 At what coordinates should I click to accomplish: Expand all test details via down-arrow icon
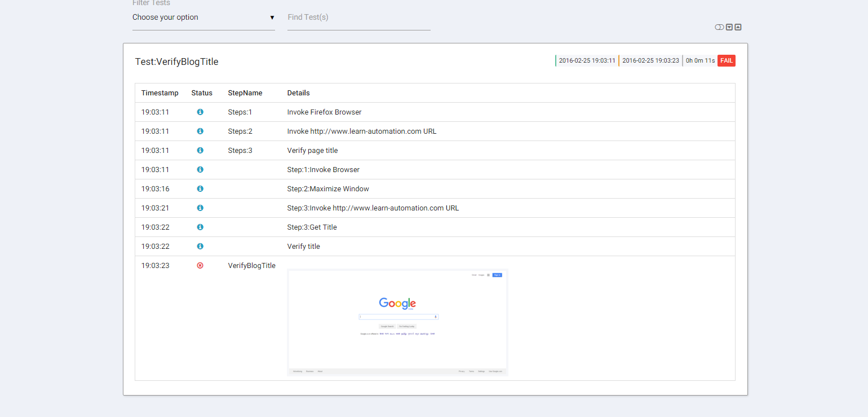[x=728, y=27]
